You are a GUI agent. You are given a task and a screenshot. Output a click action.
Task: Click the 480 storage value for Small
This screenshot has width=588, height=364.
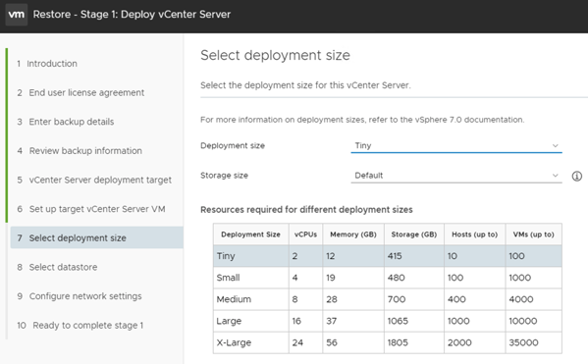point(396,278)
